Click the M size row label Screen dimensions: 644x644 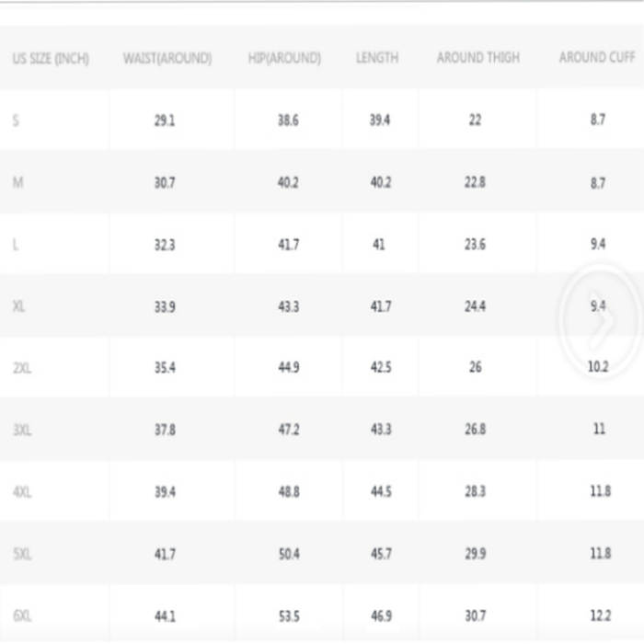[x=17, y=182]
